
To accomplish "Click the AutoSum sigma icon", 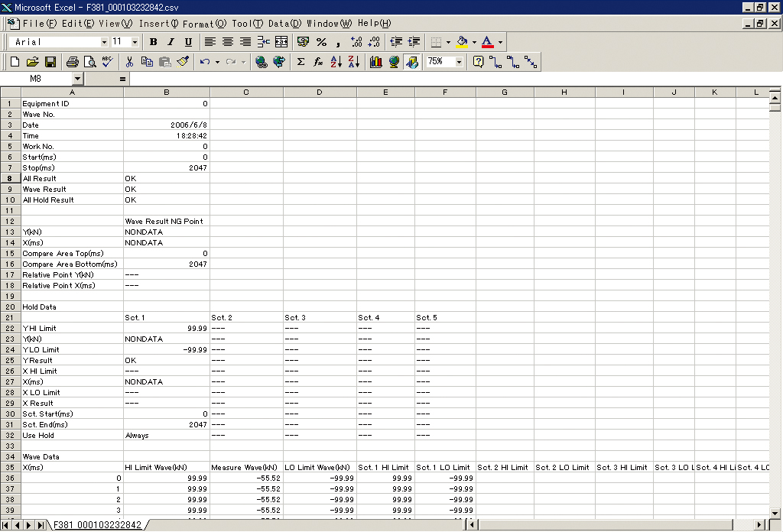I will click(301, 62).
